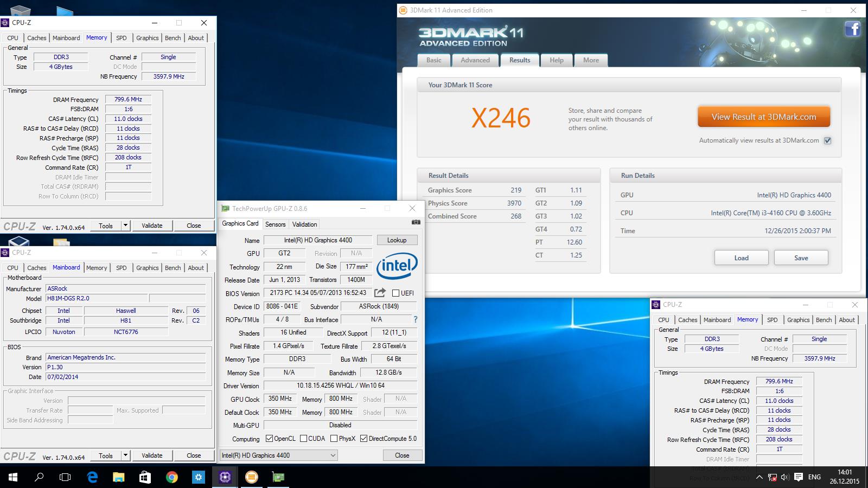
Task: Toggle PhysX checkbox
Action: point(334,438)
